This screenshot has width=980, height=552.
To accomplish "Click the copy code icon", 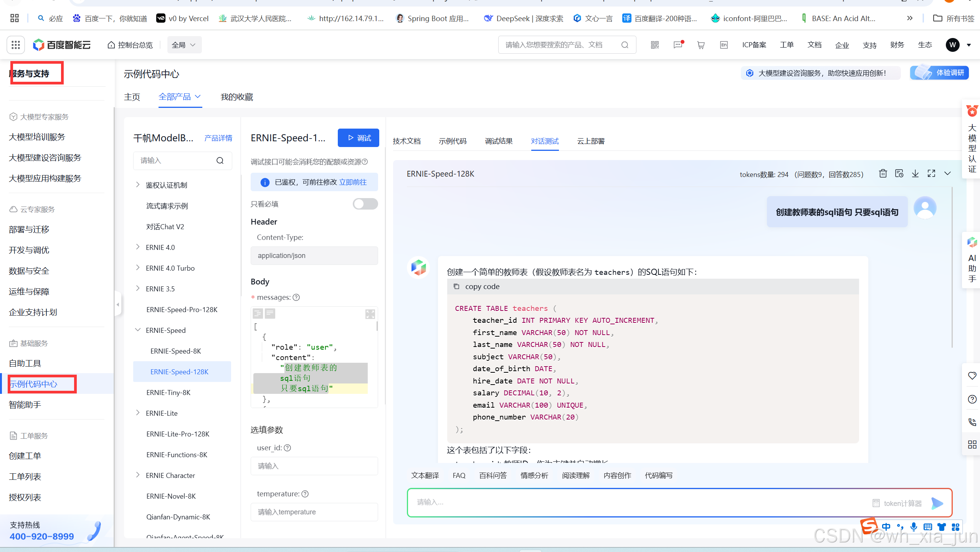I will click(456, 286).
